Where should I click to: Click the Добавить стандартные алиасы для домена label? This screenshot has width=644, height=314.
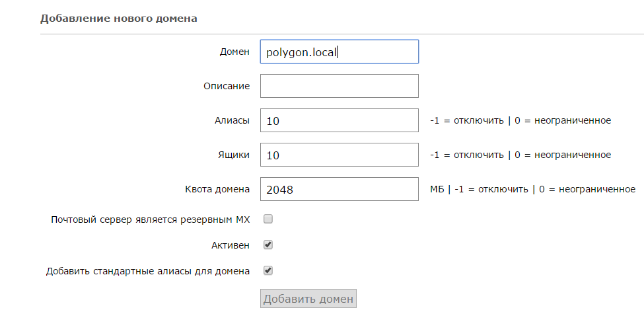[x=148, y=271]
